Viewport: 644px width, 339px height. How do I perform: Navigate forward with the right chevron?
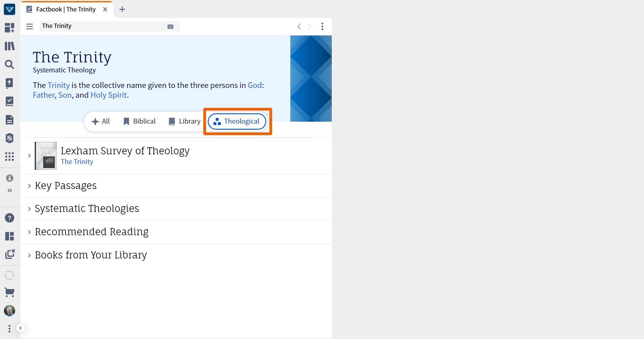coord(310,26)
